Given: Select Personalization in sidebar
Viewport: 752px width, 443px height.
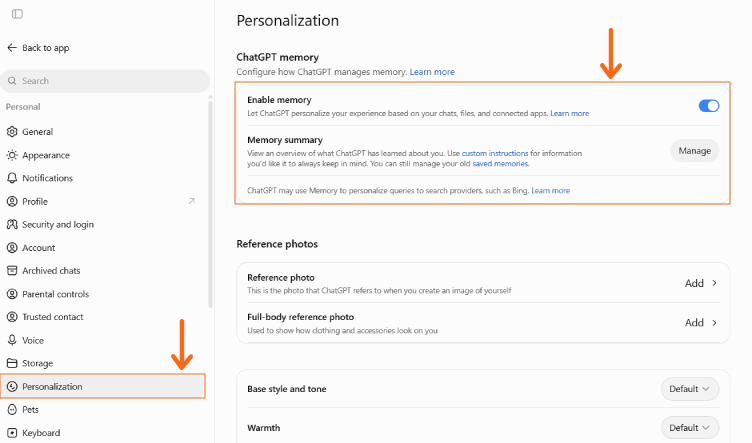Looking at the screenshot, I should [103, 386].
